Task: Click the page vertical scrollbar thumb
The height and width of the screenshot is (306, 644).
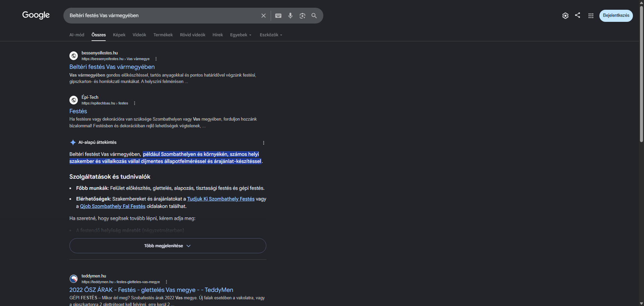Action: click(641, 74)
